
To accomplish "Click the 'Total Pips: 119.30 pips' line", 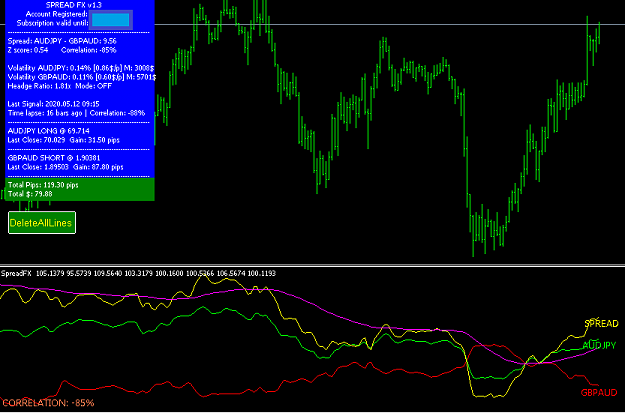I will click(x=43, y=185).
